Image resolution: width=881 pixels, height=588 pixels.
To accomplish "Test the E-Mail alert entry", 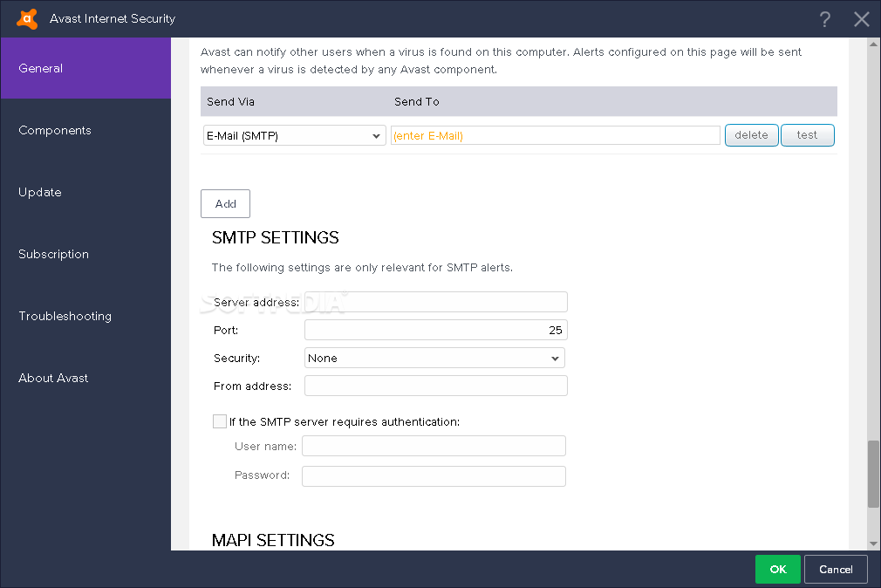I will [x=807, y=135].
